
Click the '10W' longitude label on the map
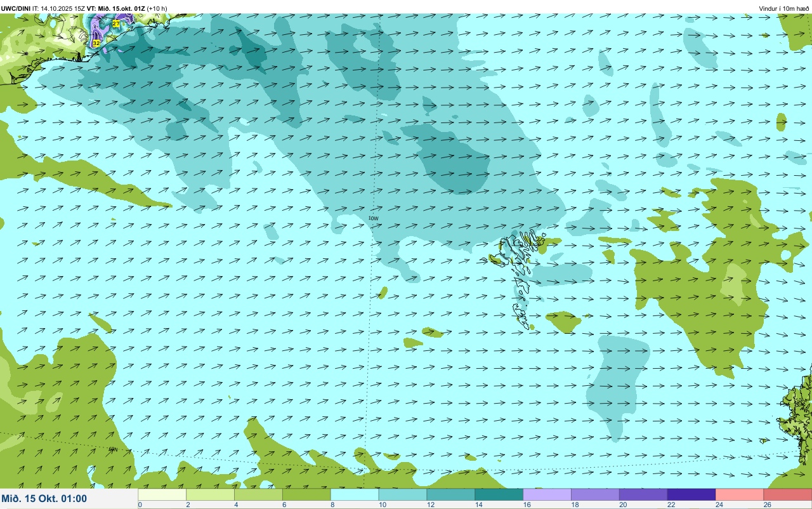coord(374,218)
